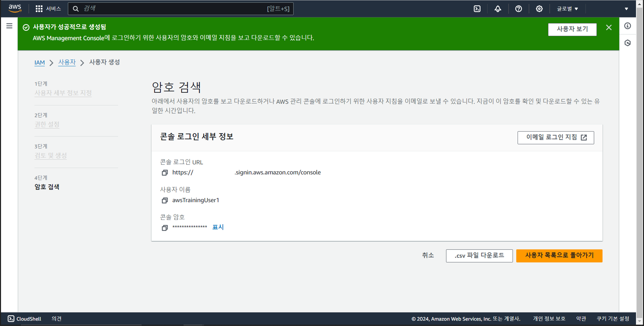Open 약관 terms footer link
The width and height of the screenshot is (644, 326).
click(581, 319)
